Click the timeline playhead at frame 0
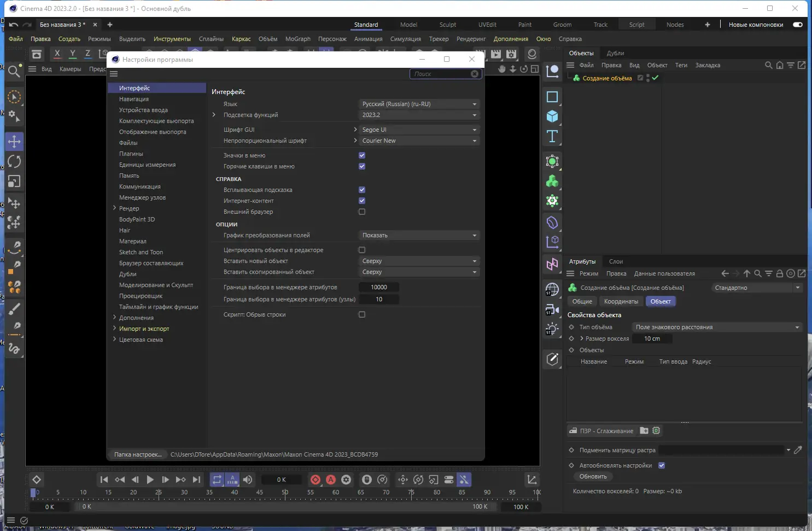Image resolution: width=812 pixels, height=531 pixels. (x=34, y=492)
